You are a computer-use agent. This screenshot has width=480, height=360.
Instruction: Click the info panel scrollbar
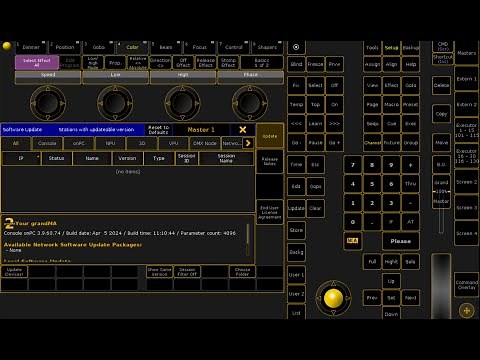pos(248,240)
